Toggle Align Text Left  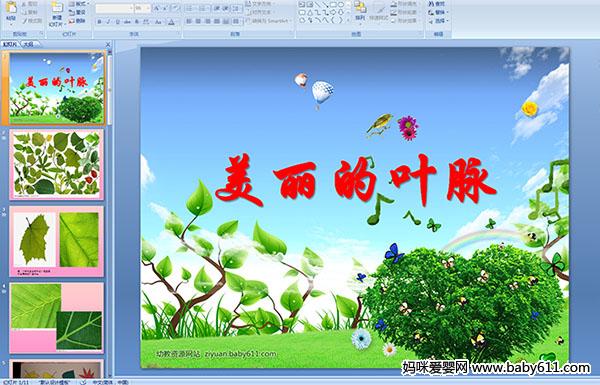coord(189,22)
